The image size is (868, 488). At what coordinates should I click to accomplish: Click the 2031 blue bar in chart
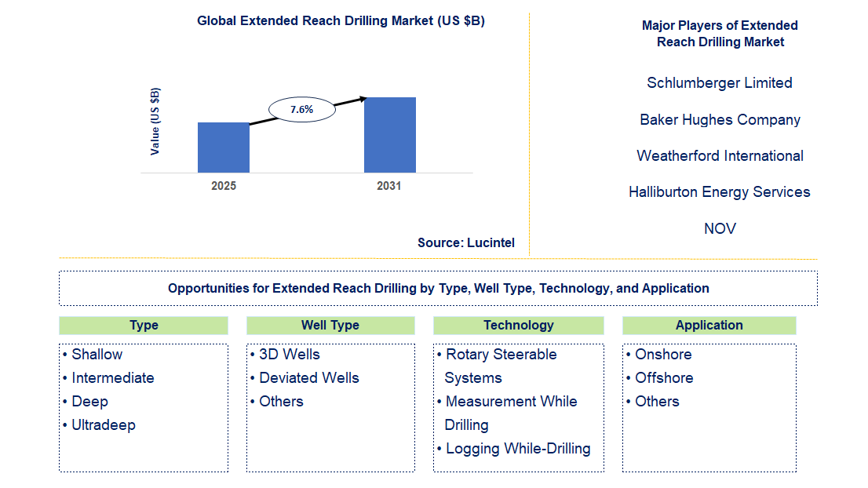[390, 135]
